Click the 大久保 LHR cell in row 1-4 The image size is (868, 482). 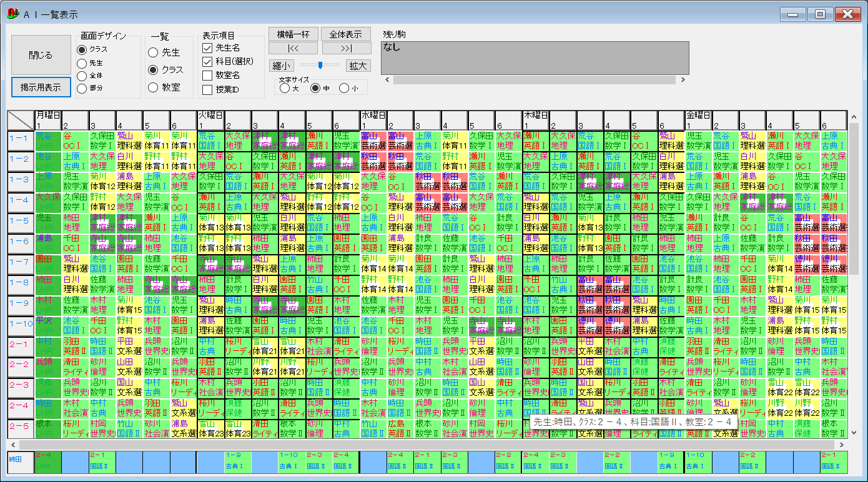click(48, 202)
